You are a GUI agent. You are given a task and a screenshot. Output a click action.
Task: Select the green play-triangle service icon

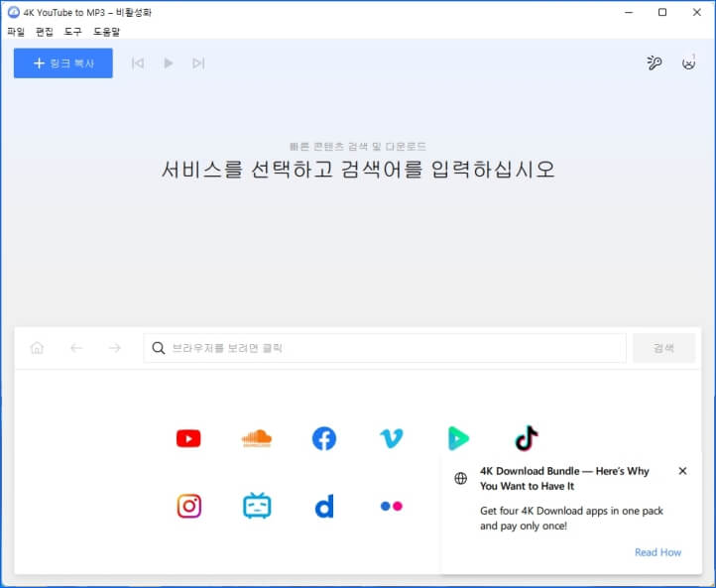pos(458,438)
